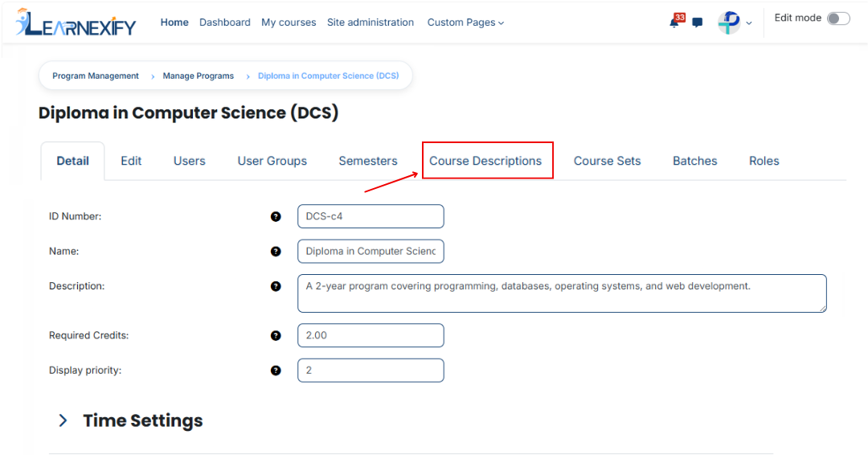Open the messages chat bubble icon

[x=698, y=23]
